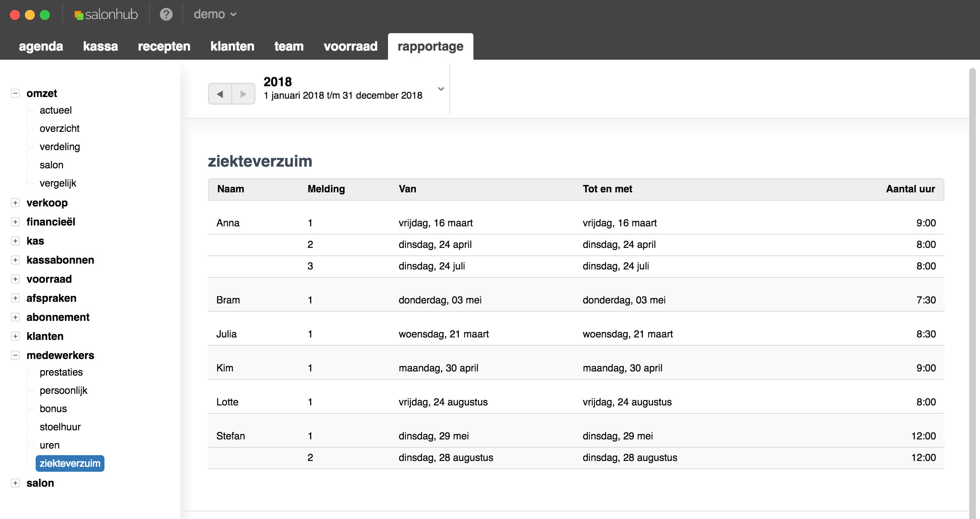Expand the kassabonnen tree section
This screenshot has width=980, height=519.
pos(15,260)
